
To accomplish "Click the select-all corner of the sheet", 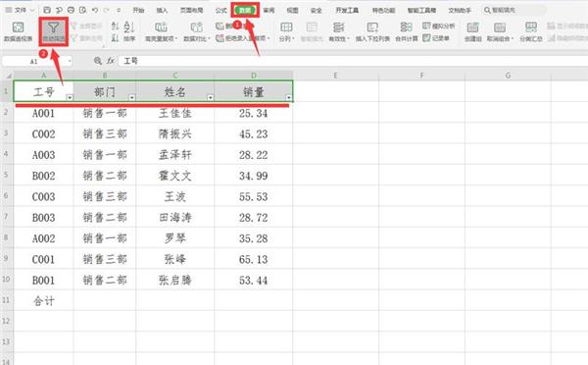I will pos(8,76).
